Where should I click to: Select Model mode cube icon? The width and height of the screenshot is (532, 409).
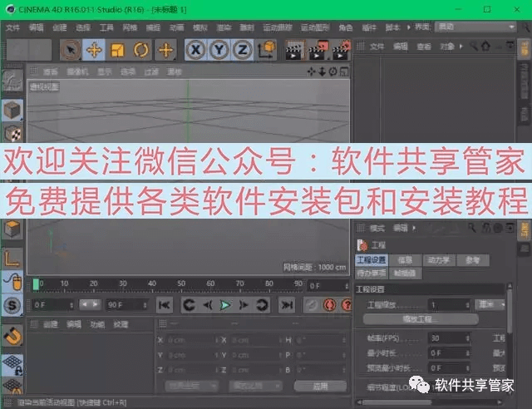point(12,110)
